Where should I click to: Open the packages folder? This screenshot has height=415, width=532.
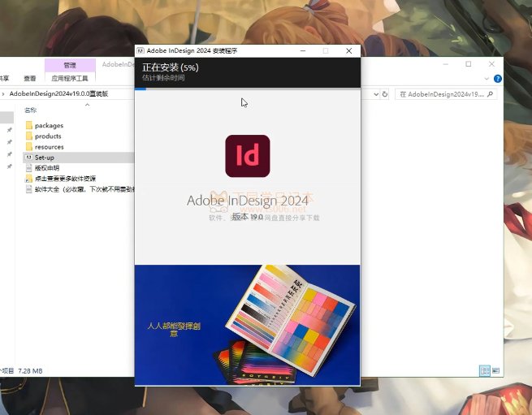(x=49, y=126)
